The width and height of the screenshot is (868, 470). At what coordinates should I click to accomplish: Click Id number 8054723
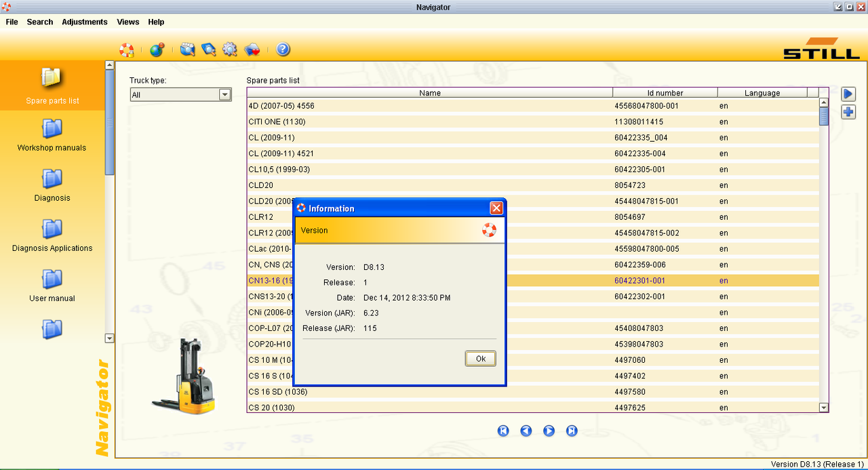point(630,185)
